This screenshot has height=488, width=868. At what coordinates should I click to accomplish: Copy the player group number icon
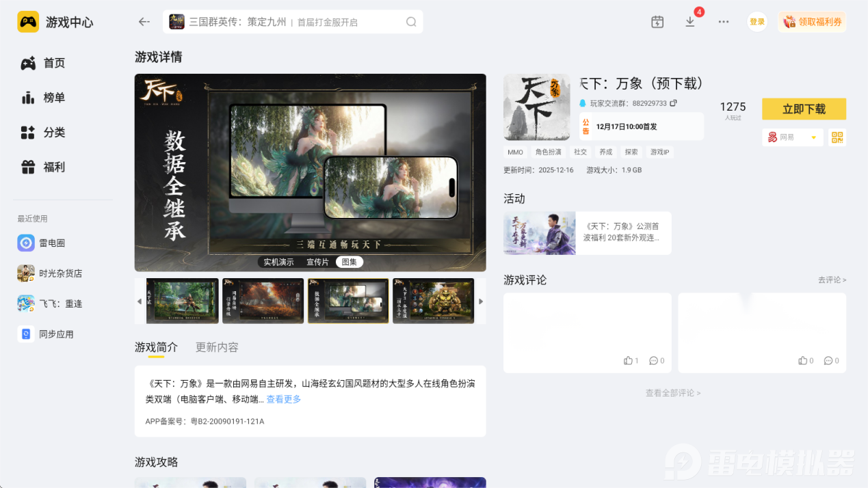673,103
